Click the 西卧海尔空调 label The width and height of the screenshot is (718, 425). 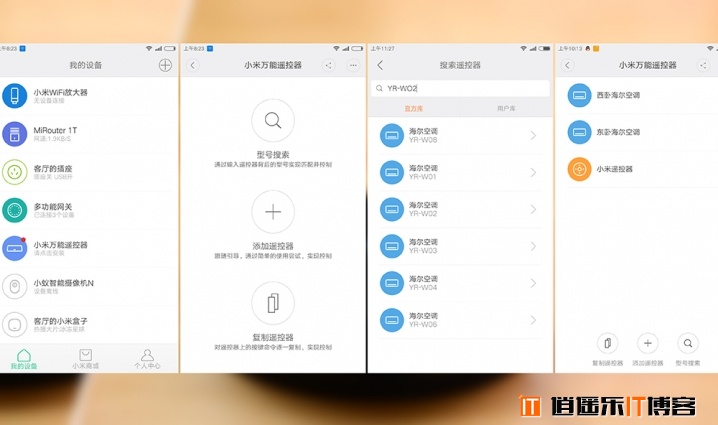[618, 95]
